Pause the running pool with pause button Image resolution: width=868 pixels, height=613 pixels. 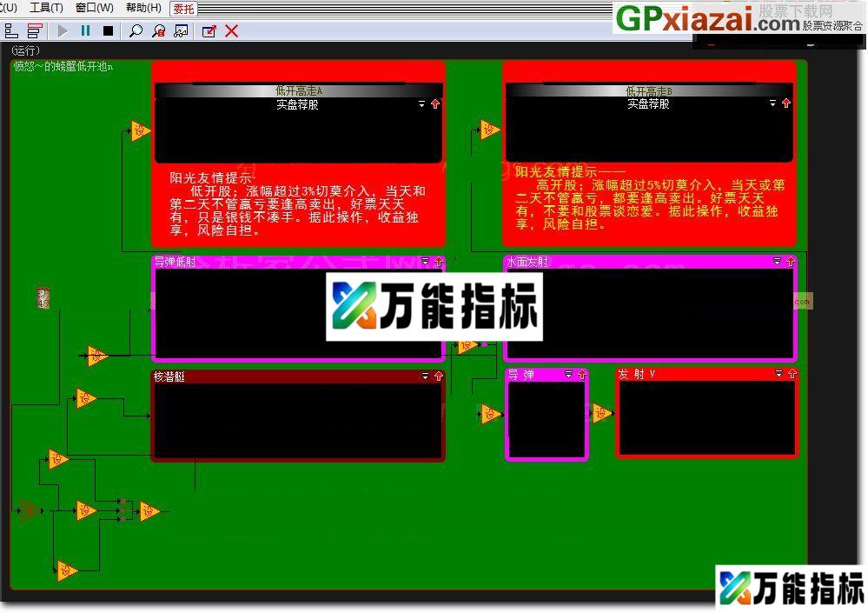pos(85,31)
